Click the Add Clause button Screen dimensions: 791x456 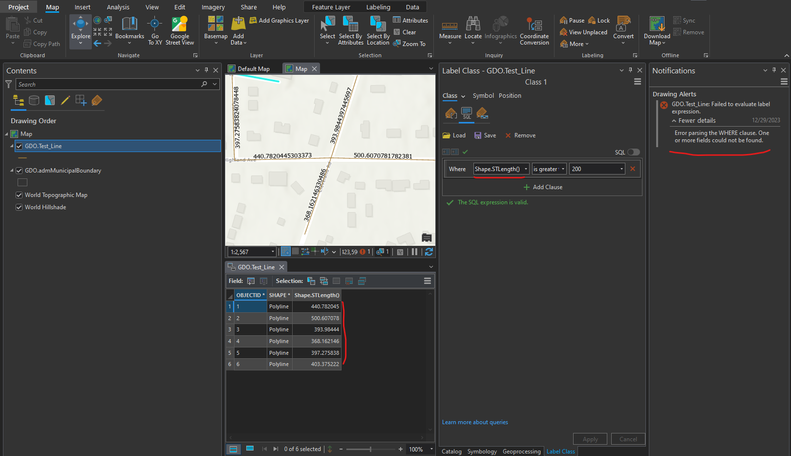point(541,187)
